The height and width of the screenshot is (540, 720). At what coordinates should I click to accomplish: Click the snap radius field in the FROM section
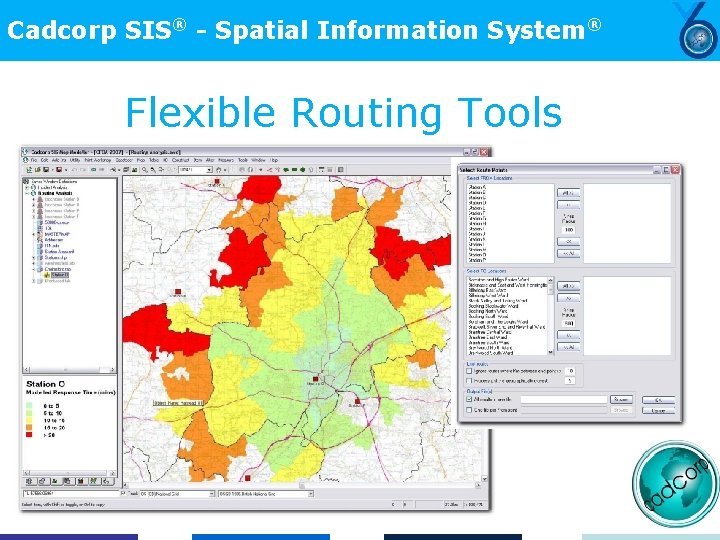point(569,230)
